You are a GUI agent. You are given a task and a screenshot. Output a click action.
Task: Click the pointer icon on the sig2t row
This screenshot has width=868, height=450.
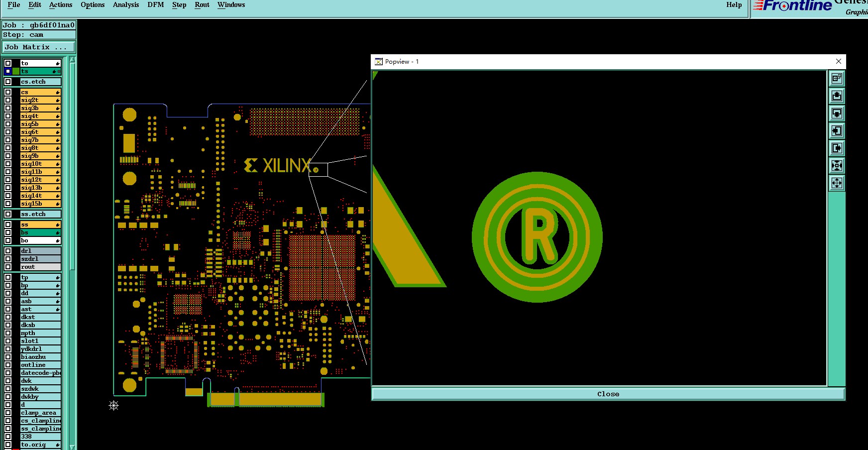coord(58,101)
